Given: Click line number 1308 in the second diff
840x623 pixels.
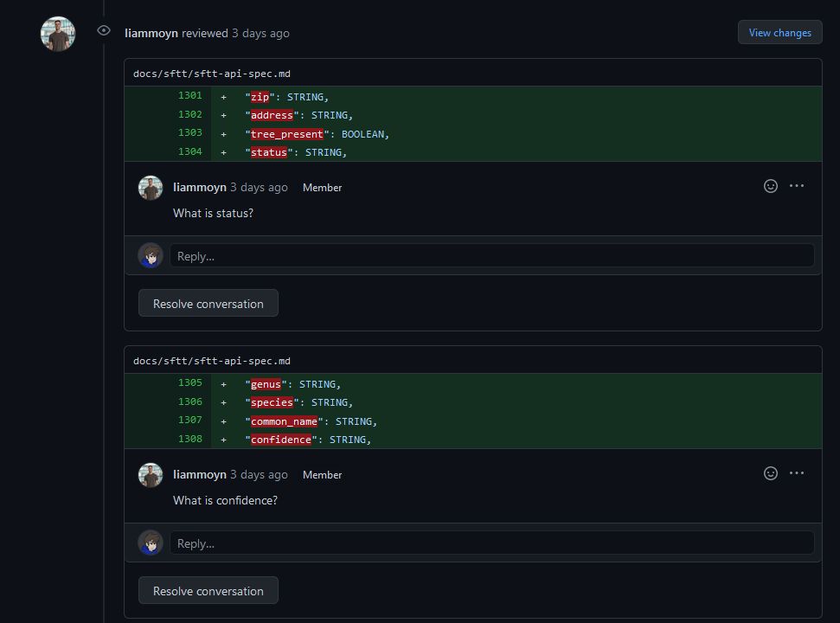Looking at the screenshot, I should (x=189, y=439).
